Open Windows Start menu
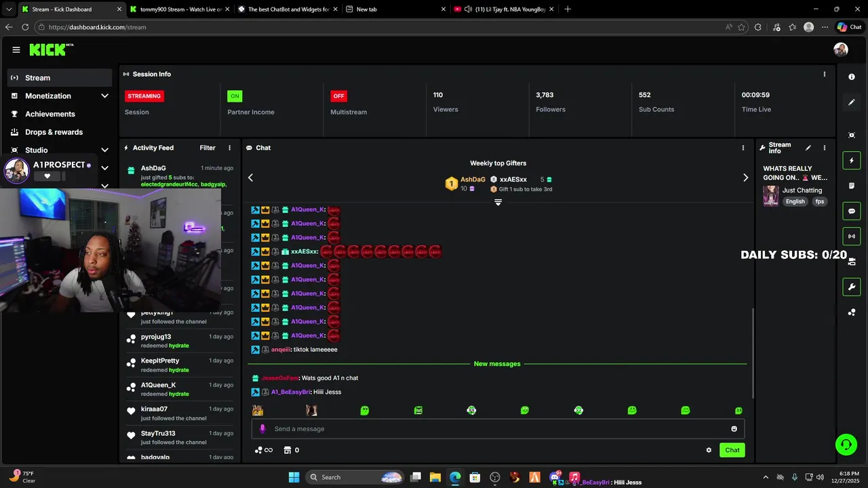The width and height of the screenshot is (868, 488). [x=294, y=477]
